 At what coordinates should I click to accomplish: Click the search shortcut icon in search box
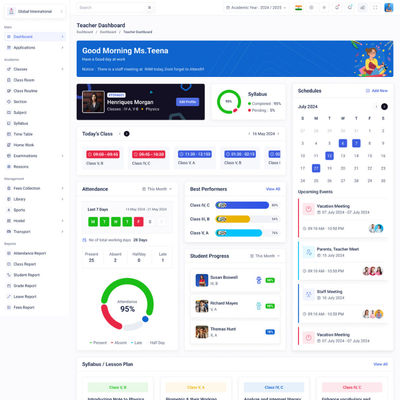(149, 7)
